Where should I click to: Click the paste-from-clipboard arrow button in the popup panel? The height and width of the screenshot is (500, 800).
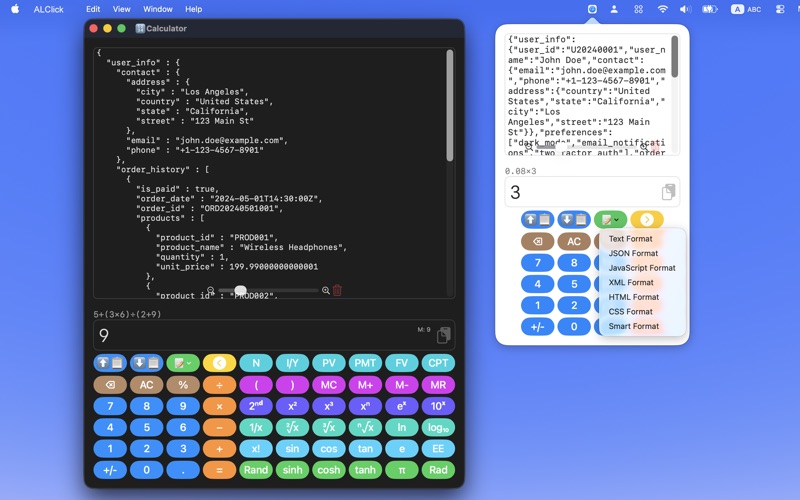pyautogui.click(x=574, y=220)
